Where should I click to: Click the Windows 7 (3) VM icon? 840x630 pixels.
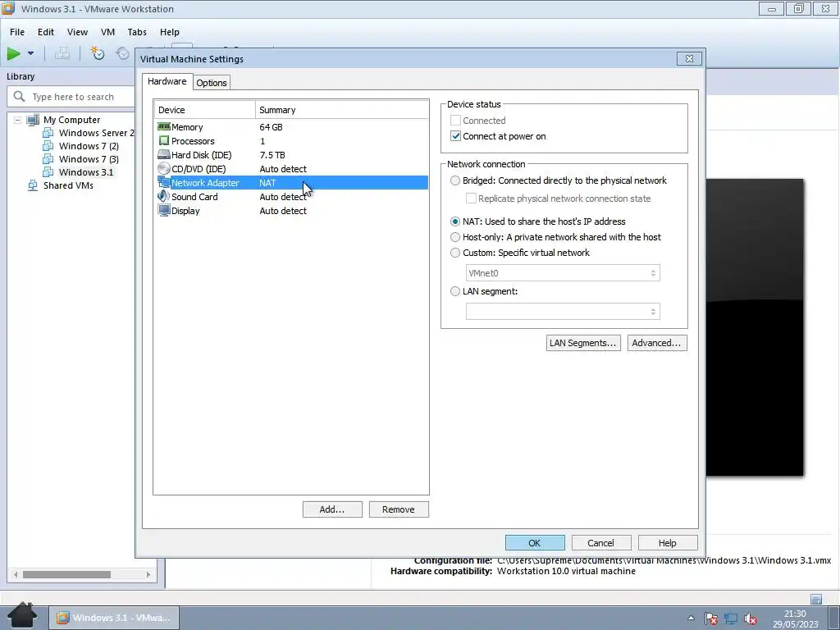48,159
